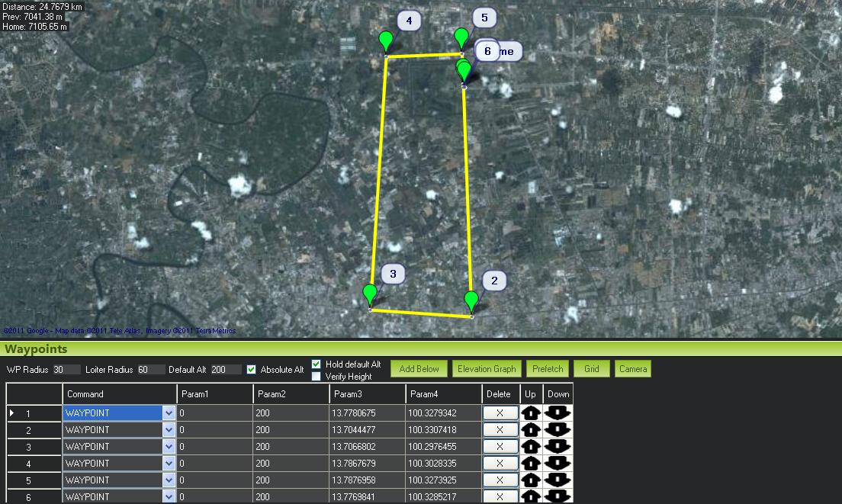Expand the Command dropdown in row 6
Screen dimensions: 842x504
[169, 496]
